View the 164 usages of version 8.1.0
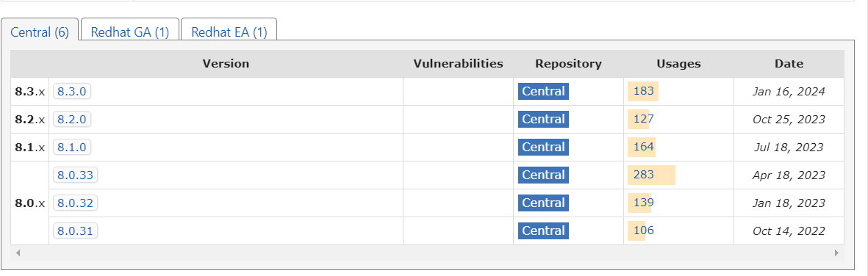 click(644, 147)
